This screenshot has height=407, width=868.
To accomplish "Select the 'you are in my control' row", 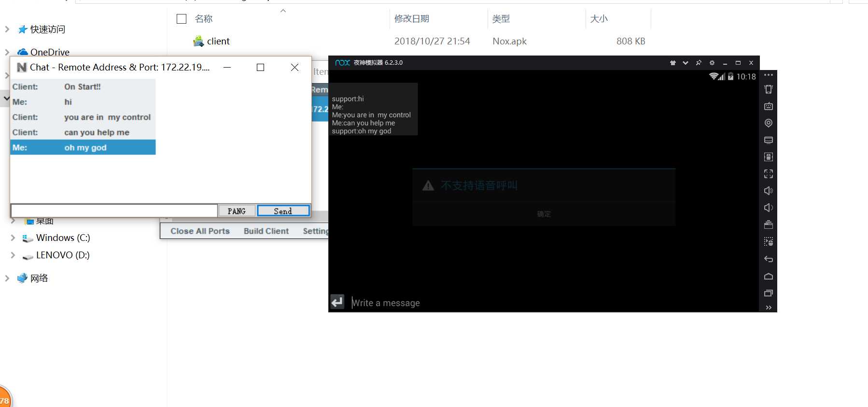I will [83, 117].
